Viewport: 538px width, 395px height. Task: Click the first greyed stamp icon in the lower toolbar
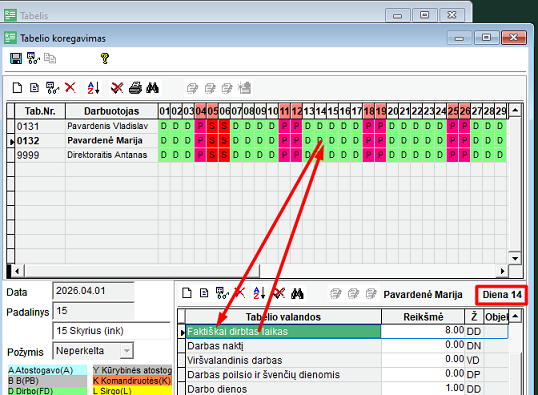(336, 294)
